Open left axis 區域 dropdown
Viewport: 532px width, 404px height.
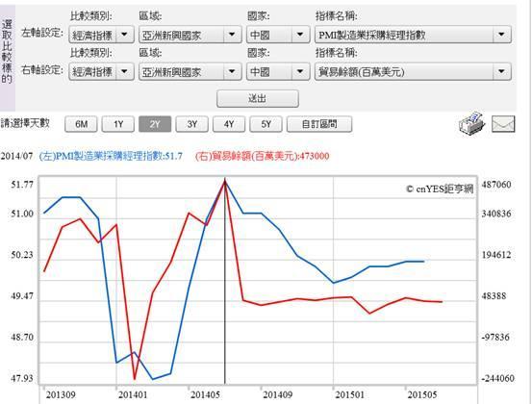tap(190, 35)
